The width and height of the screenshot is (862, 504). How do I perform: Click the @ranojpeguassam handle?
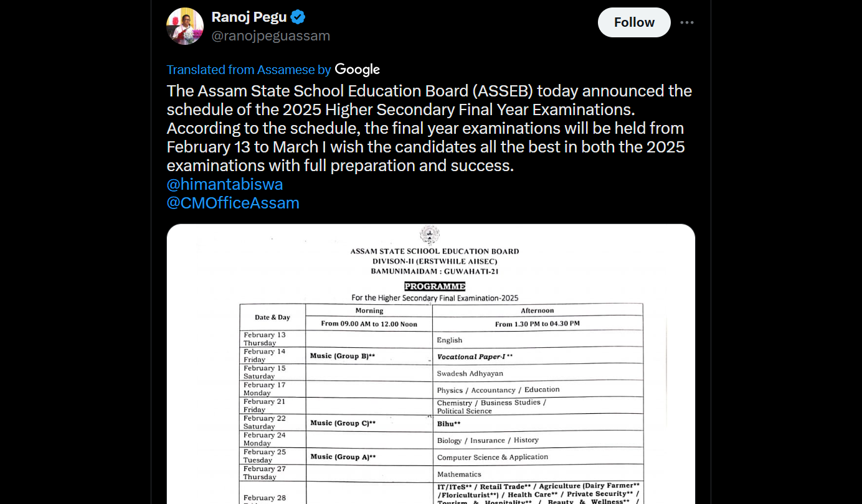(x=270, y=35)
